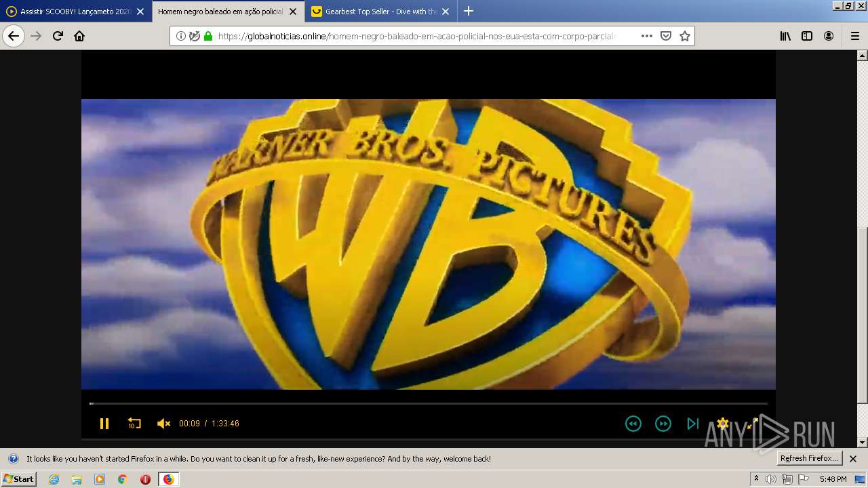Open Firefox account menu
The height and width of the screenshot is (488, 868).
pos(829,36)
